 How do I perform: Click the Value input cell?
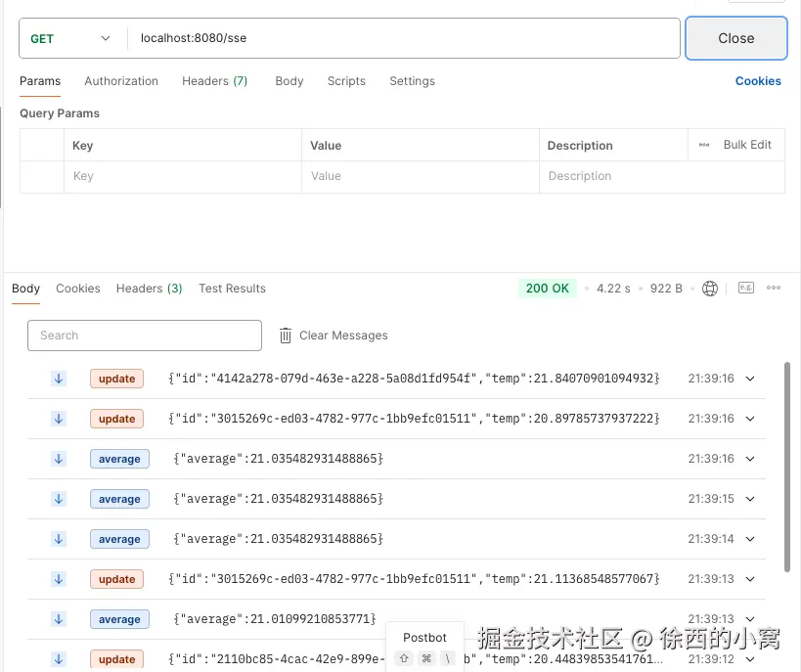click(420, 176)
